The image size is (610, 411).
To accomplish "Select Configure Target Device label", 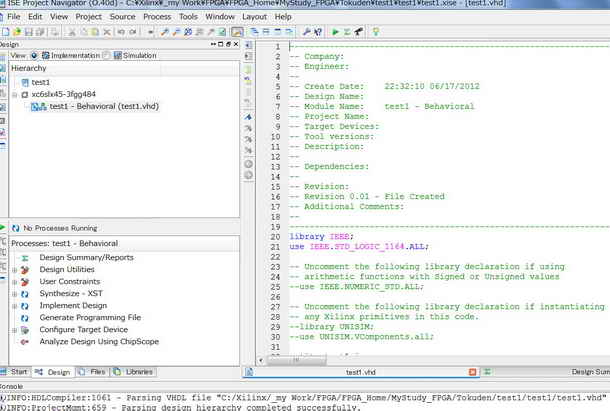I will click(x=84, y=330).
